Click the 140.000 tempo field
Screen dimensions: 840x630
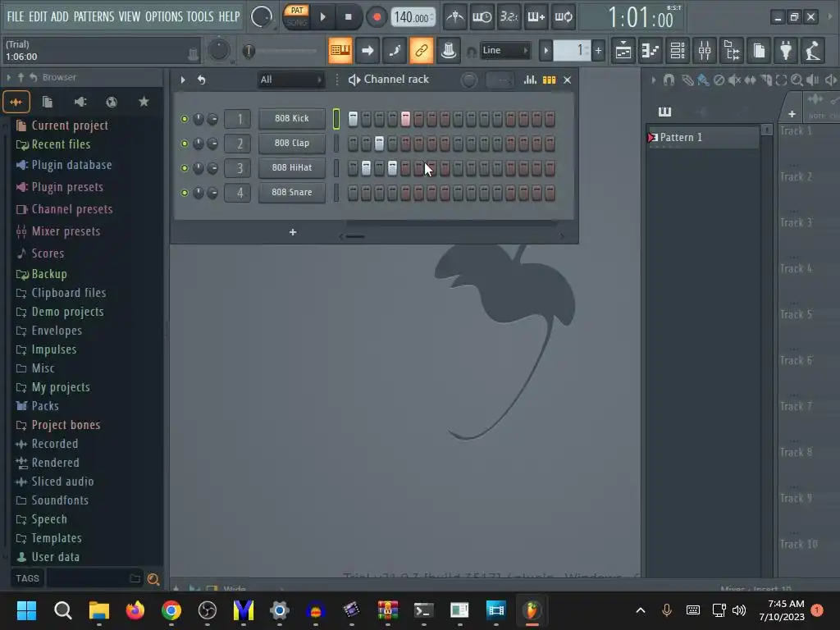(412, 17)
